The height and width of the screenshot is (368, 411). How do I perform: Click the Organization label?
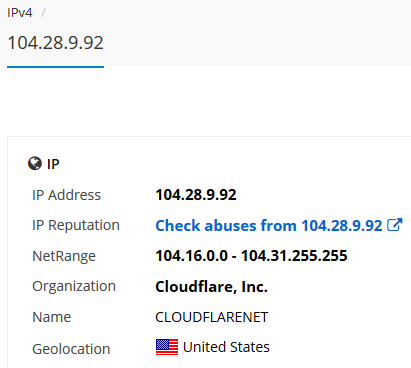pos(74,286)
